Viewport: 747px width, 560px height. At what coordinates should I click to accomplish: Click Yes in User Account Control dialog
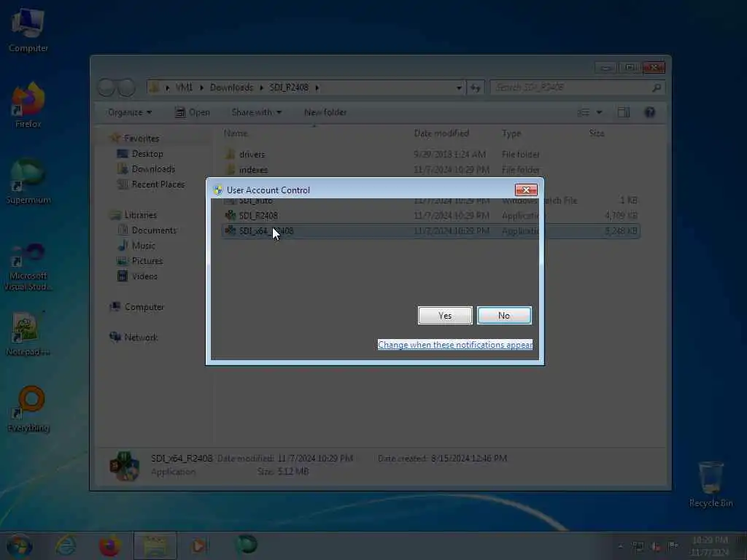pos(445,316)
